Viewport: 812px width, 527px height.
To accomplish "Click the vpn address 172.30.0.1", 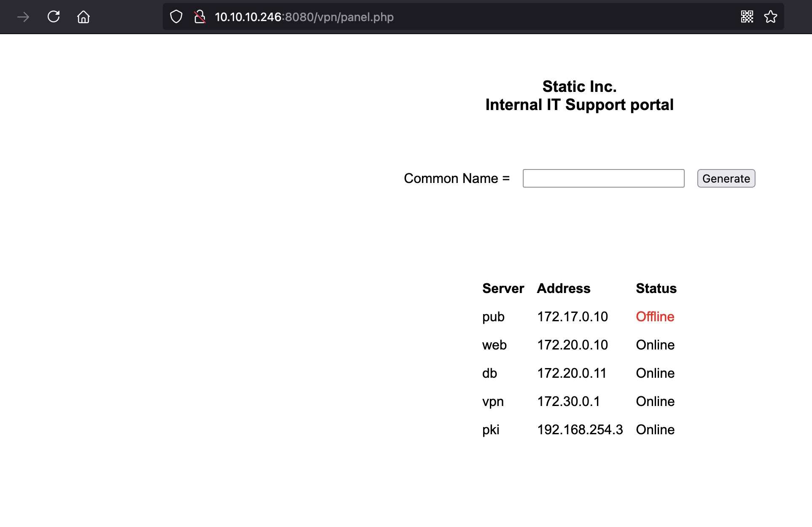I will [568, 401].
